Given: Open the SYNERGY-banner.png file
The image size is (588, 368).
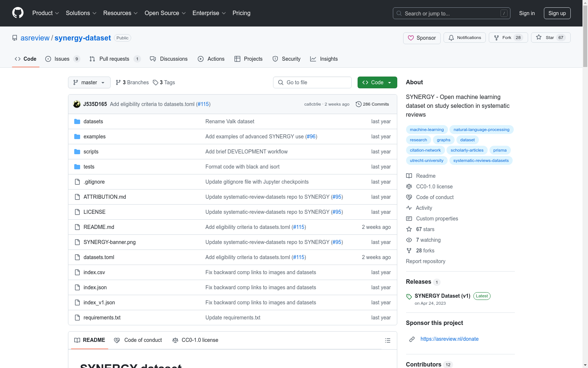Looking at the screenshot, I should tap(110, 242).
